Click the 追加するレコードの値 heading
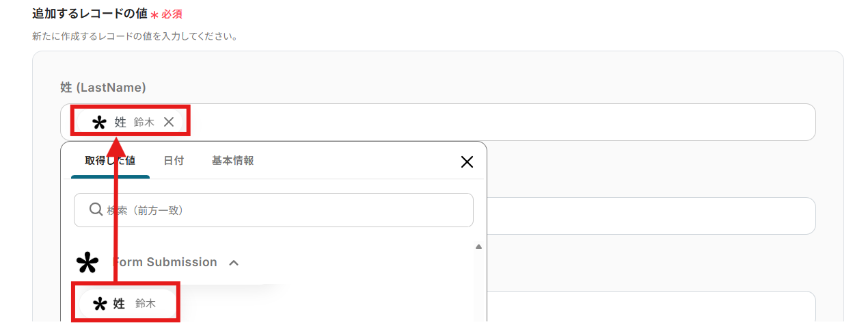Screen dimensions: 868x323 90,13
